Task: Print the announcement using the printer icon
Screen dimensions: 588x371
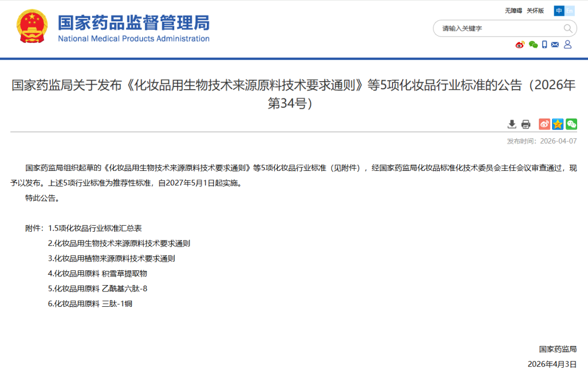Action: pos(525,124)
